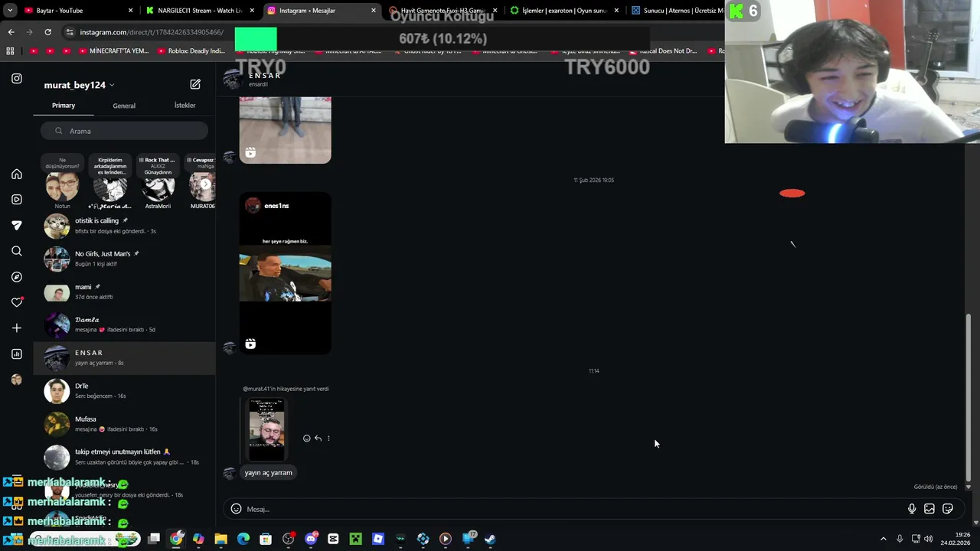
Task: Open the Explore compass icon
Action: (17, 277)
